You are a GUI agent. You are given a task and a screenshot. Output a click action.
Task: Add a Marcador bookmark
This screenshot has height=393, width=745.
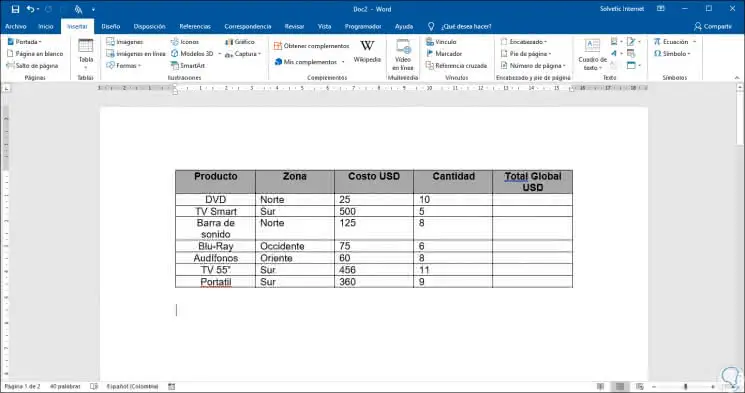pos(444,54)
